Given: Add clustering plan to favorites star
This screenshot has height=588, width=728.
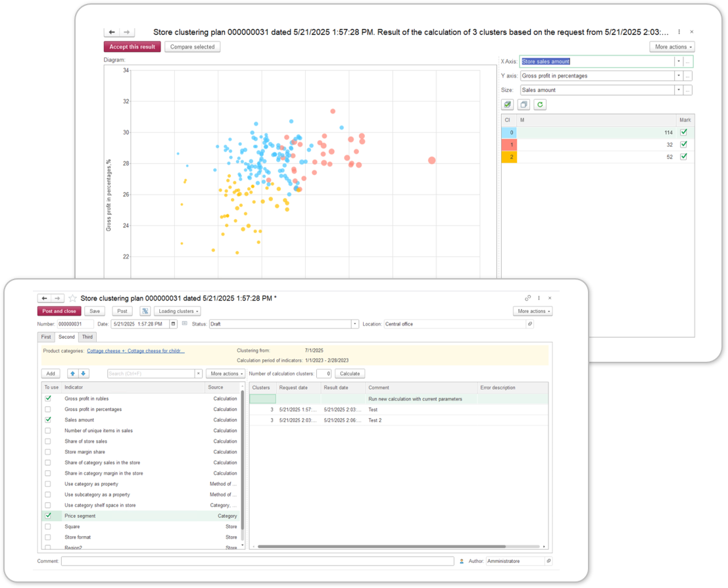Looking at the screenshot, I should point(73,299).
